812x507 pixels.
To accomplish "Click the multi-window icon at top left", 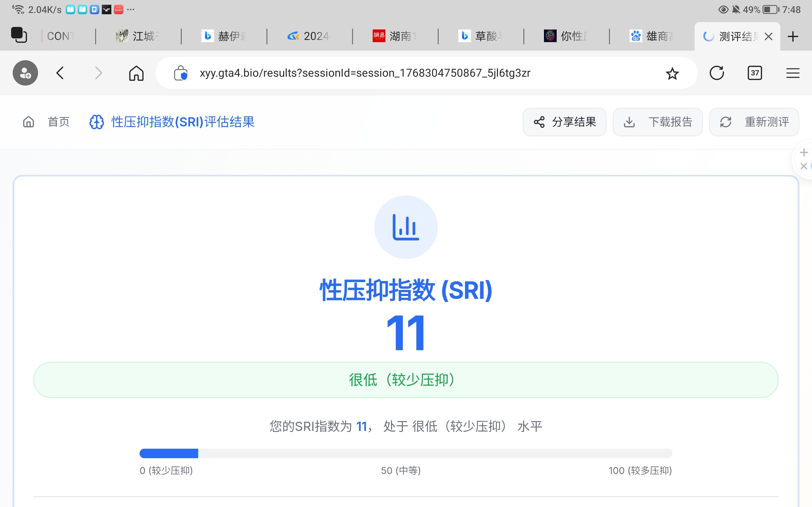I will (19, 35).
